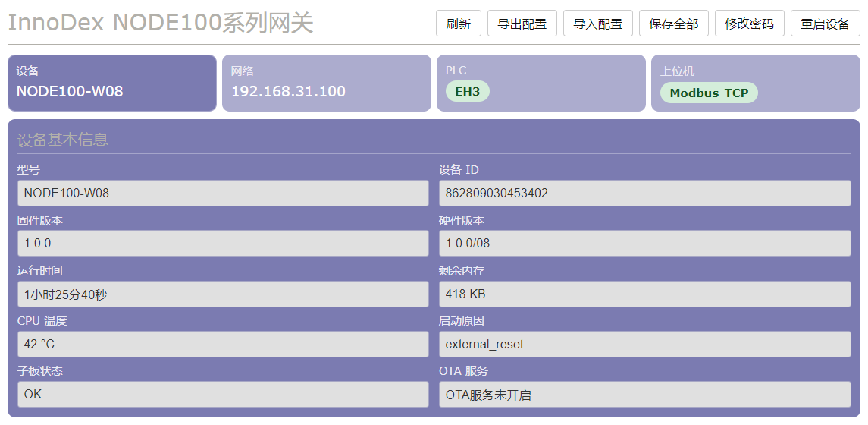Click the OTA 服务 label
The image size is (868, 425).
(x=464, y=371)
